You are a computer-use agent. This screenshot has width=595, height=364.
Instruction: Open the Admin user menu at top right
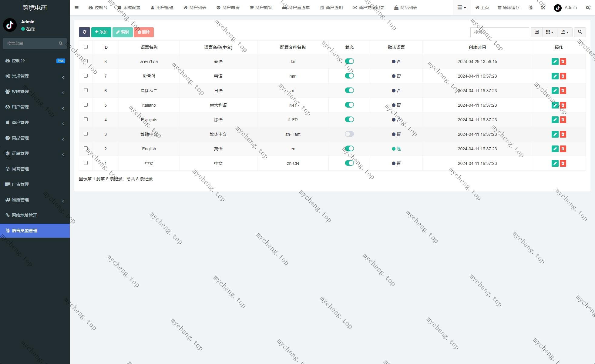pyautogui.click(x=565, y=8)
